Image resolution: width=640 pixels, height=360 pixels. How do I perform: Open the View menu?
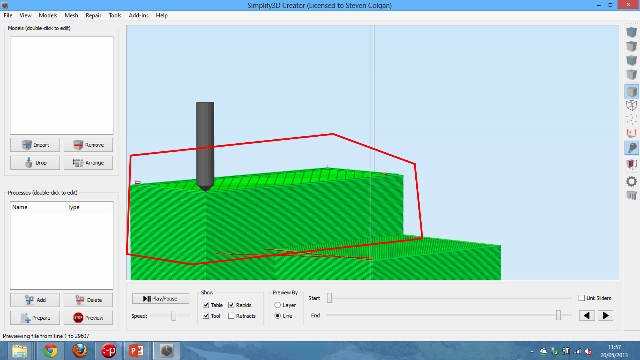(25, 15)
